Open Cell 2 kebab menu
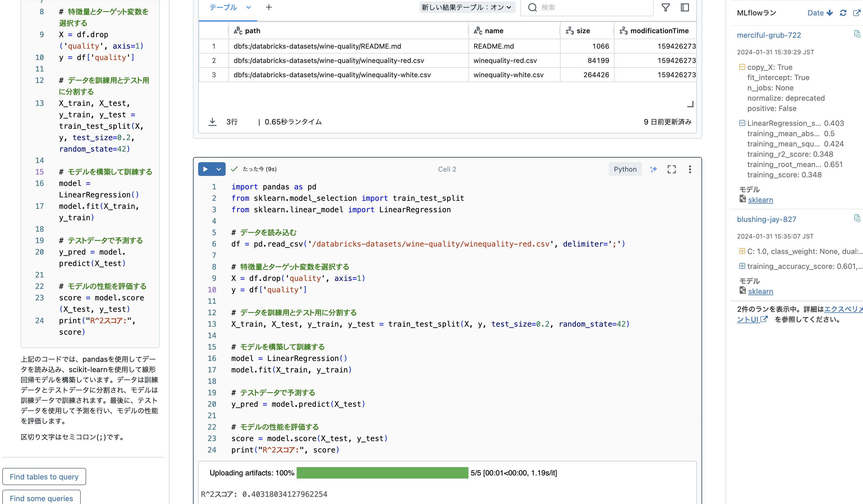The width and height of the screenshot is (863, 504). point(690,169)
